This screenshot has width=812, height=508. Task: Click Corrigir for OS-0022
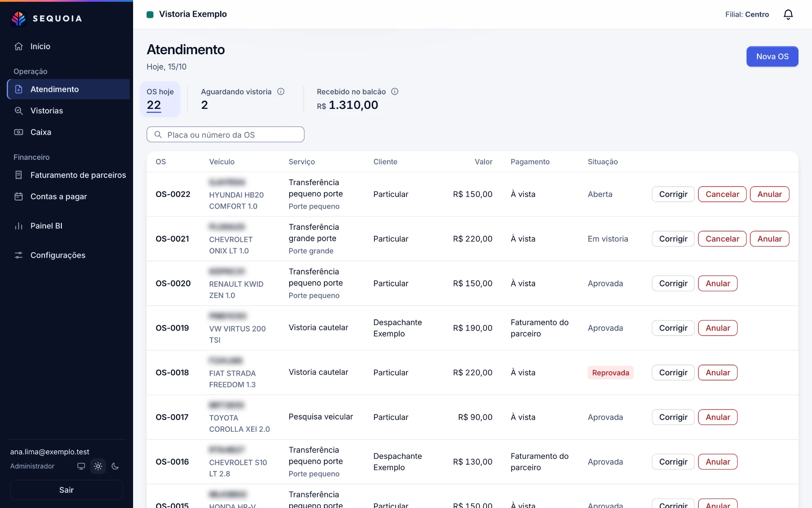673,194
